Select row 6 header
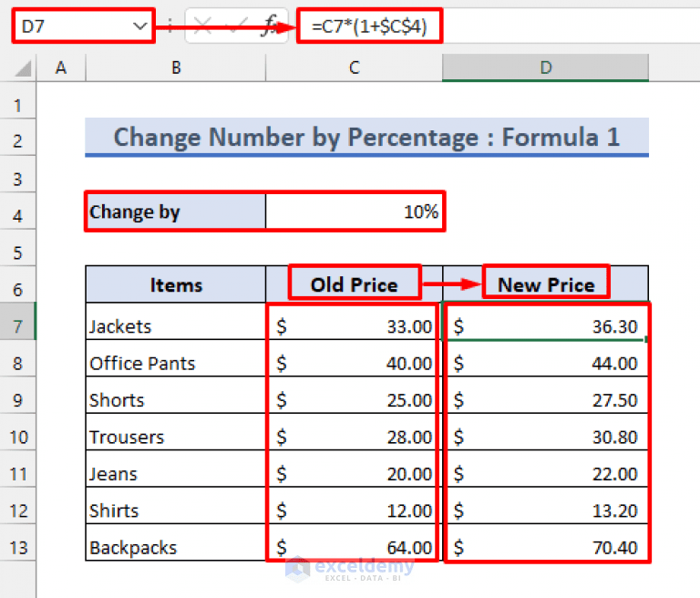The image size is (700, 598). [18, 285]
